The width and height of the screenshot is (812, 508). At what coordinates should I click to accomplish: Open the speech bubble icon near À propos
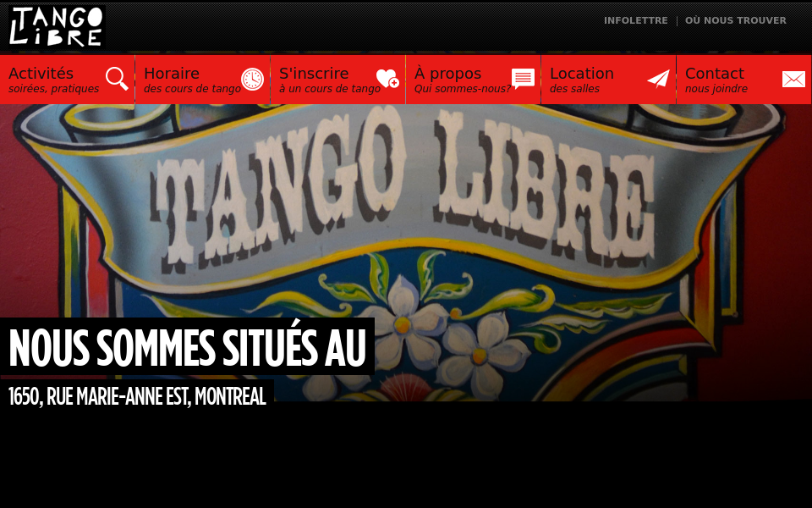point(523,78)
